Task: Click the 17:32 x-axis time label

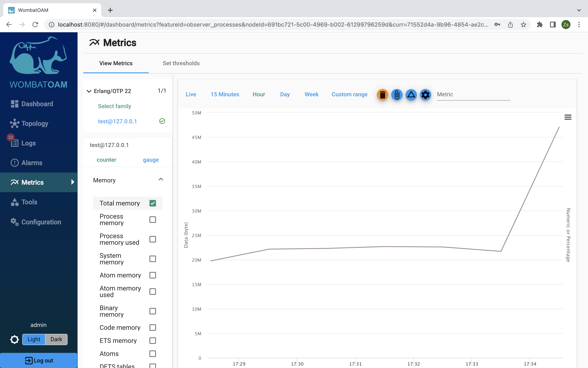Action: point(414,364)
